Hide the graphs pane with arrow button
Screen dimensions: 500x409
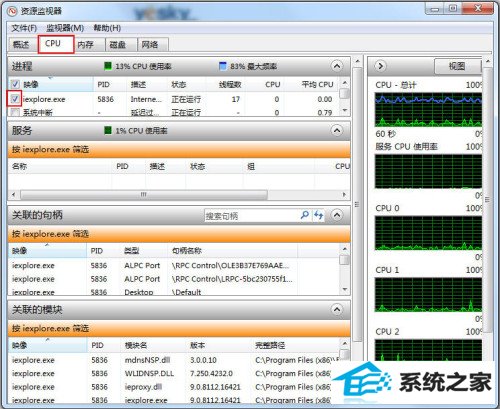[x=380, y=66]
